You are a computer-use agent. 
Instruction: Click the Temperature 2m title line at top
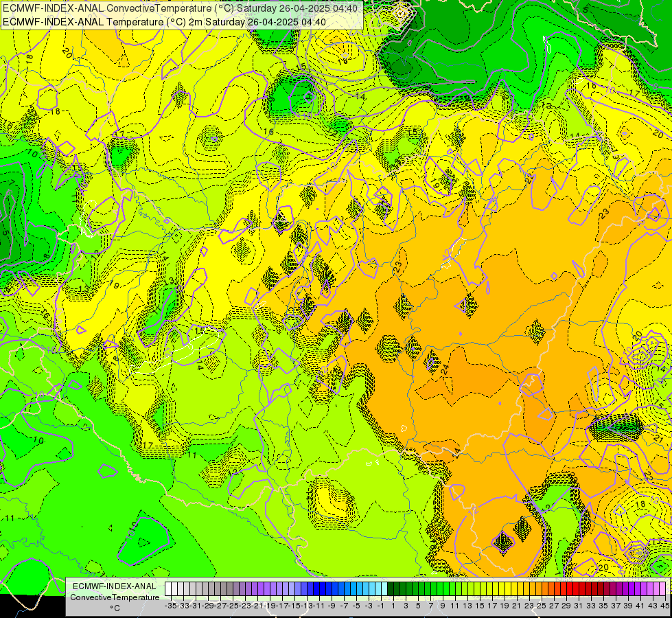click(164, 22)
